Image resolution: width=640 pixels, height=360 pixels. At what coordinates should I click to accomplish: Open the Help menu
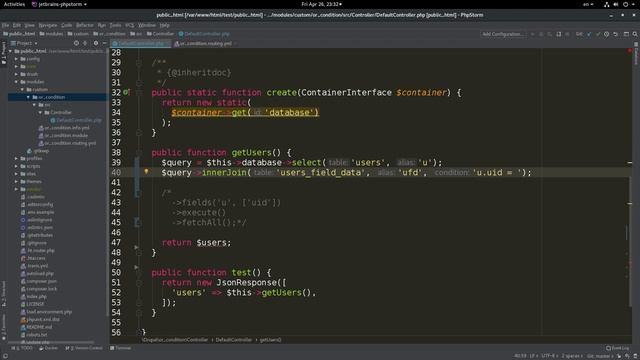point(164,25)
